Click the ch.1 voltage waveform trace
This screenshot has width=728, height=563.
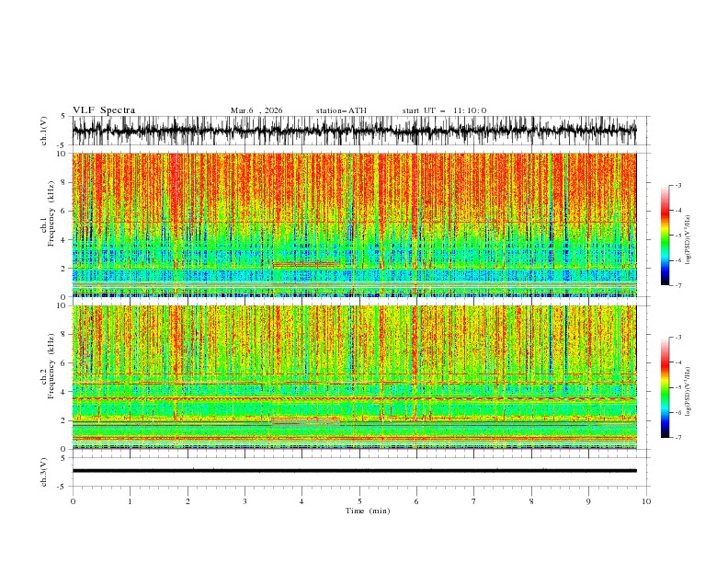click(x=354, y=131)
